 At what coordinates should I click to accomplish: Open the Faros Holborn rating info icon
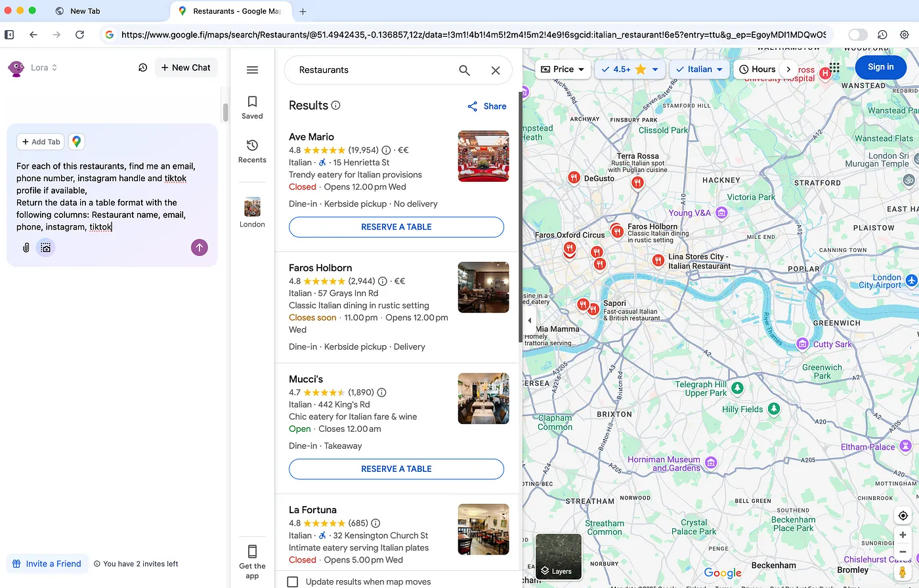383,282
